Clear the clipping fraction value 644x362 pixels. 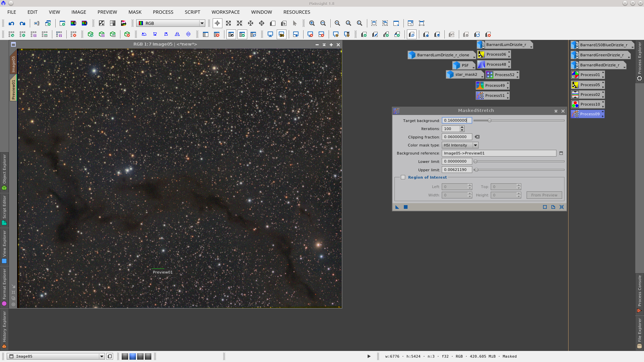[x=477, y=137]
